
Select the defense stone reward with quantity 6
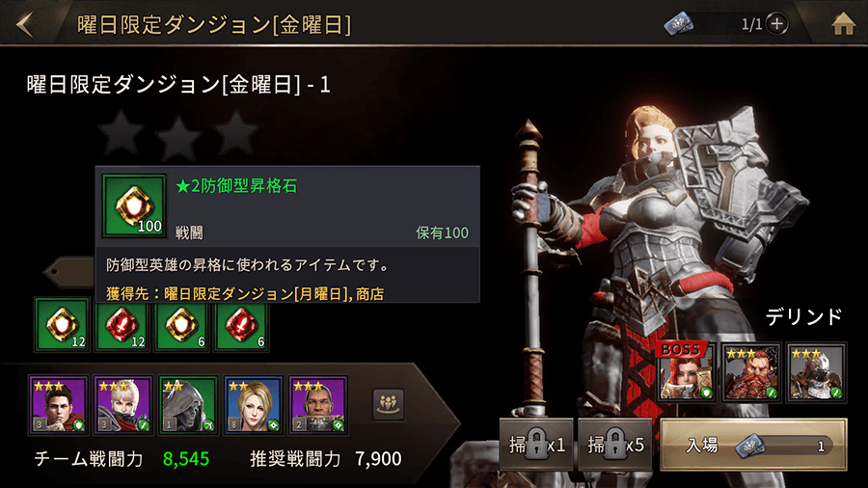point(181,326)
